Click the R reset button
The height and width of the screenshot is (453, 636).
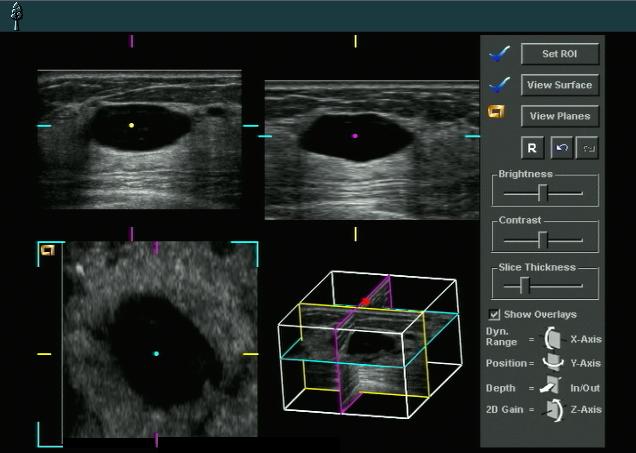[532, 148]
